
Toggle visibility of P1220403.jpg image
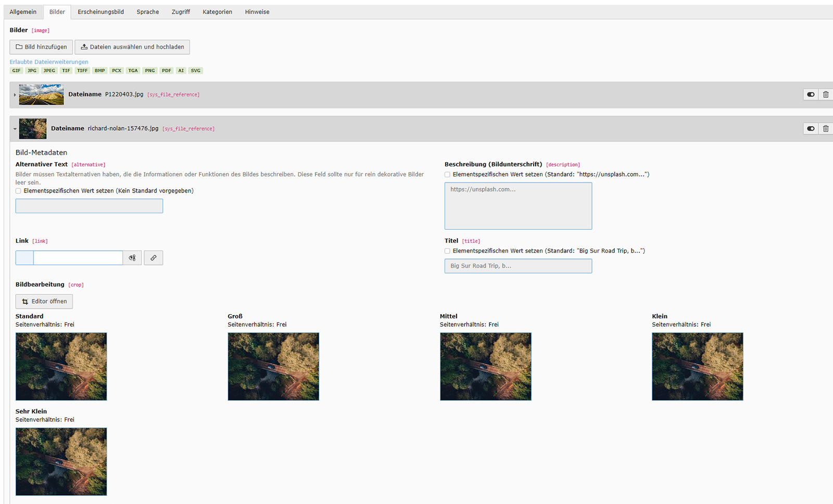tap(811, 95)
